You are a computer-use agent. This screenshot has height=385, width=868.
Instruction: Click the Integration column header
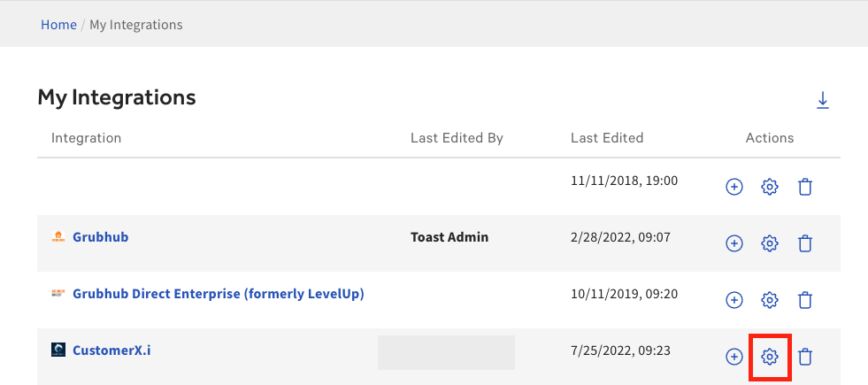click(x=86, y=138)
